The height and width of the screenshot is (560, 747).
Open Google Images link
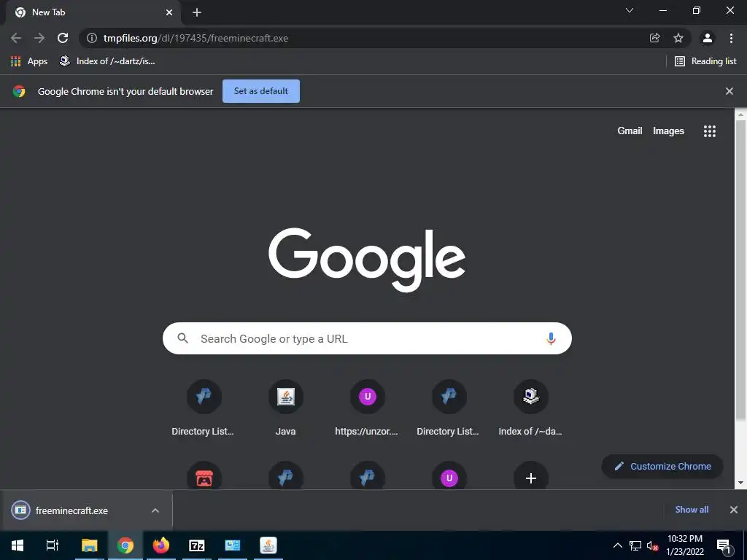click(668, 131)
